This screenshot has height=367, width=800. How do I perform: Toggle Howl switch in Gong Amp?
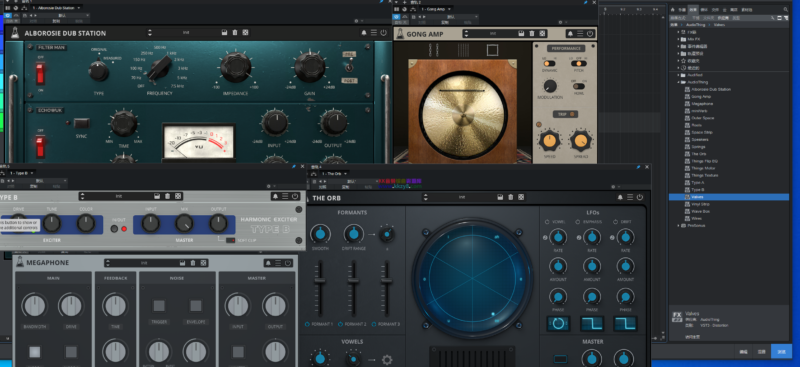coord(579,86)
